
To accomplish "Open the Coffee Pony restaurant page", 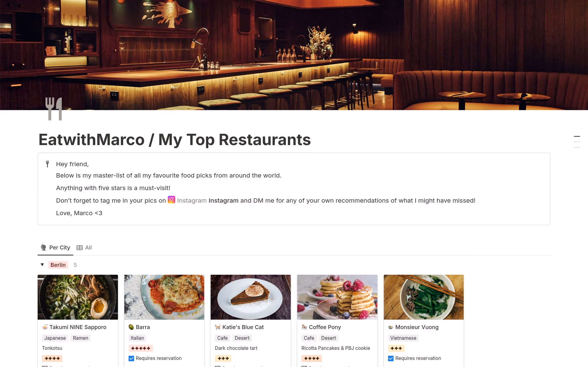I will point(325,327).
